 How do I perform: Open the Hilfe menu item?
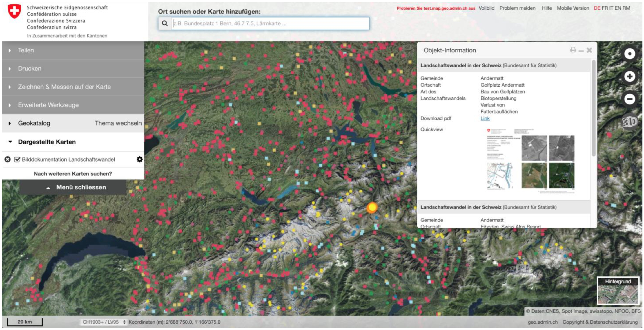(547, 8)
